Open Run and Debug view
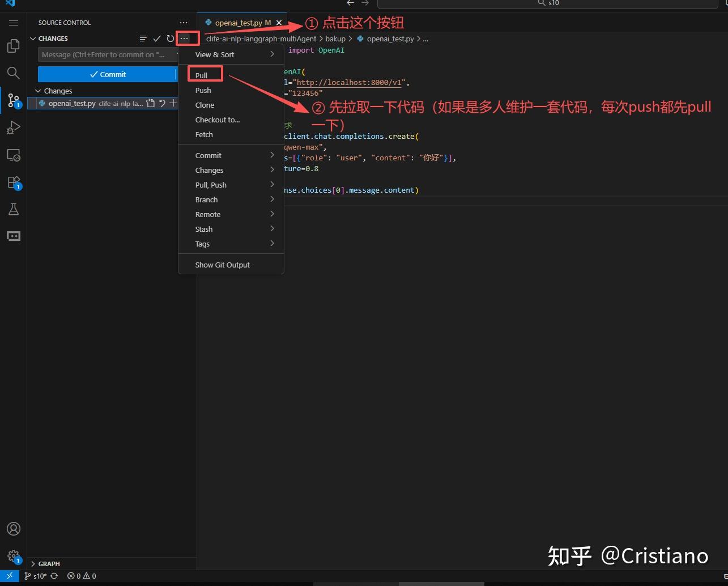The image size is (728, 586). pyautogui.click(x=13, y=128)
